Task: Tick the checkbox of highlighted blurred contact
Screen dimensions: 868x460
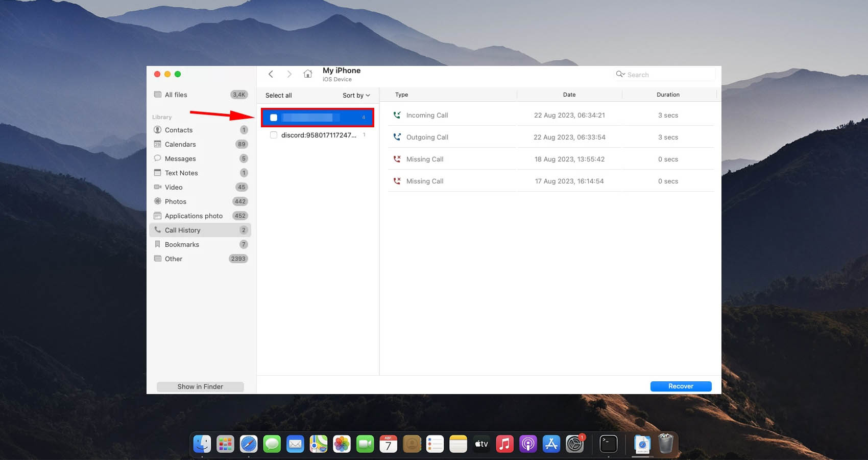Action: [274, 118]
